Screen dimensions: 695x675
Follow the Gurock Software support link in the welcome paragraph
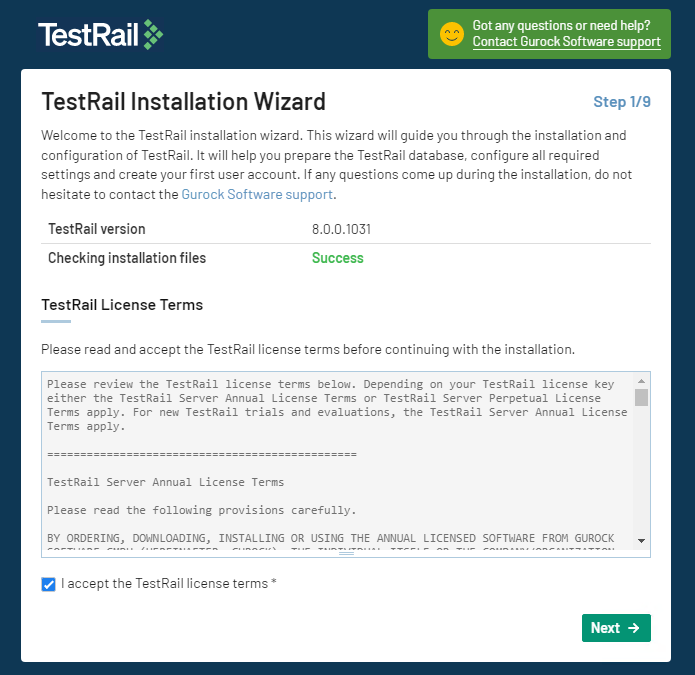[x=257, y=194]
